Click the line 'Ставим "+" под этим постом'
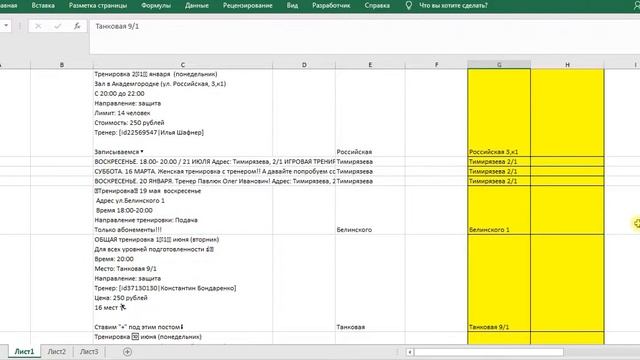 click(x=138, y=327)
